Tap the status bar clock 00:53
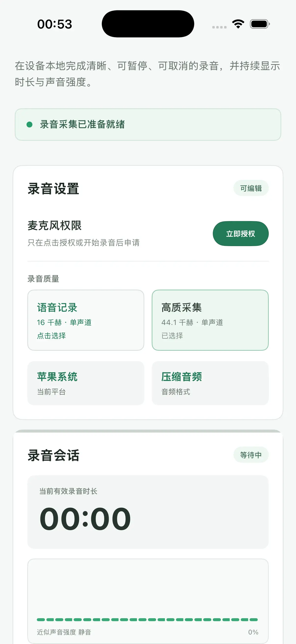 55,24
